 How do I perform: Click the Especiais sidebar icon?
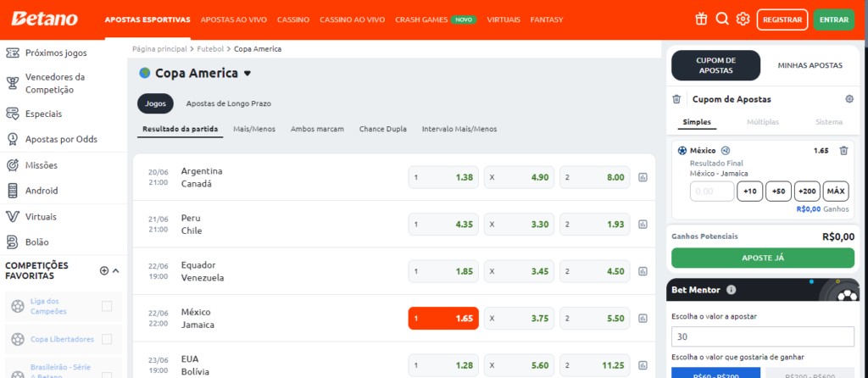[12, 114]
